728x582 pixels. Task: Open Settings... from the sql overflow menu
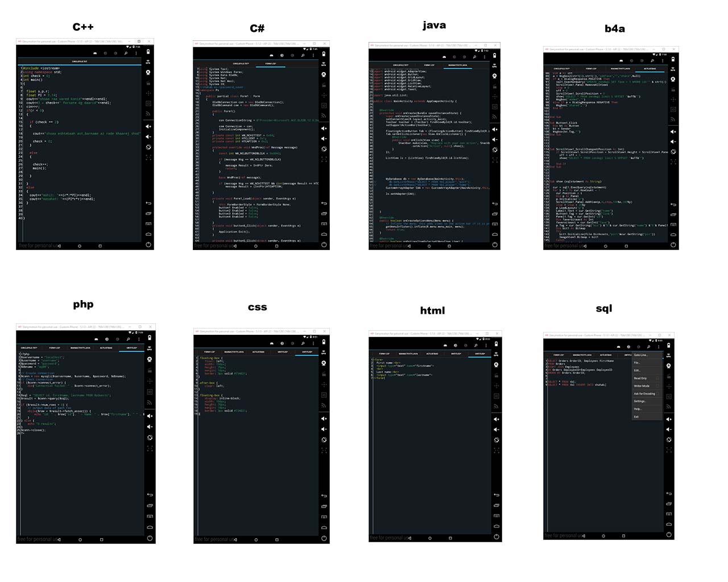[640, 401]
